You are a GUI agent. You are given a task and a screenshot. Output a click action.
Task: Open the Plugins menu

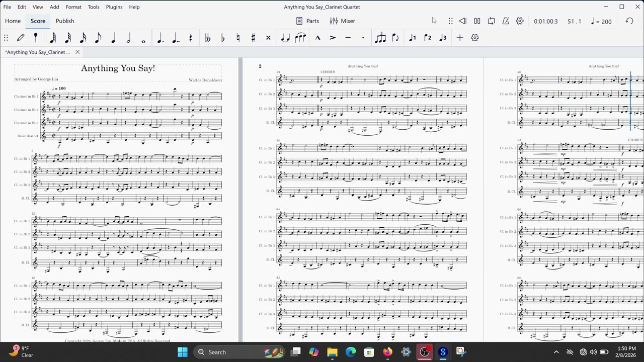tap(114, 7)
